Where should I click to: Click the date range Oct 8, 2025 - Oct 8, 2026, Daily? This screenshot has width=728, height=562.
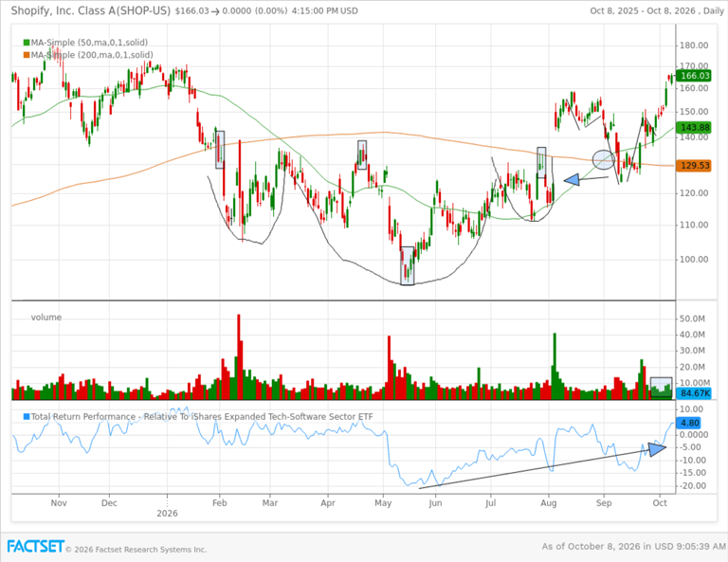tap(657, 10)
